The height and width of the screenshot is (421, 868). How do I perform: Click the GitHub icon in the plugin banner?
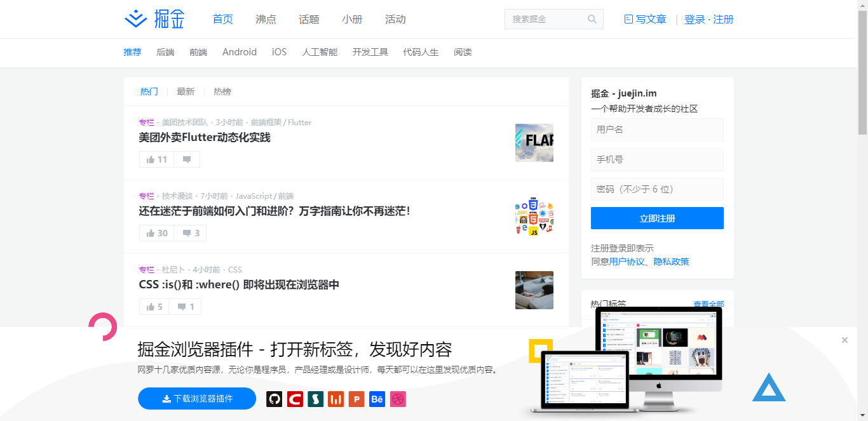tap(274, 399)
